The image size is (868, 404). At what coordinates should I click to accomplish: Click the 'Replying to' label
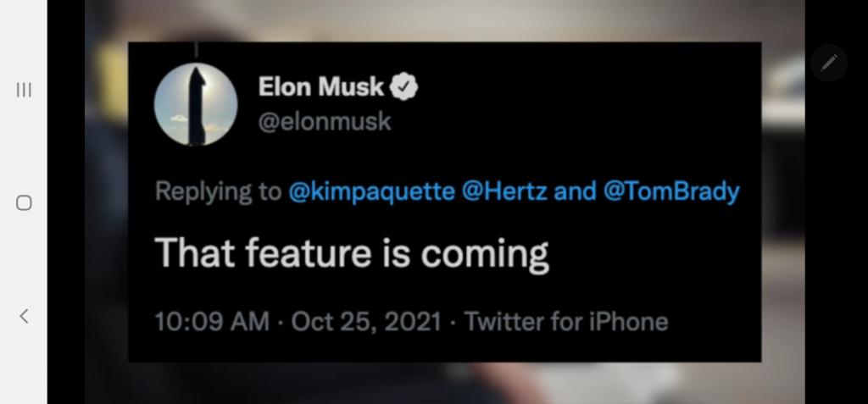[x=218, y=192]
